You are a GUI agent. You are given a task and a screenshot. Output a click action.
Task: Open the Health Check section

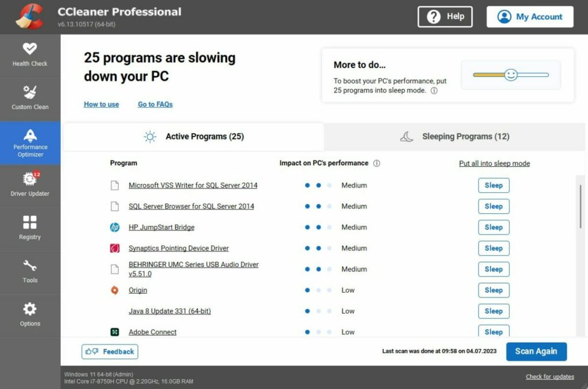click(x=30, y=55)
